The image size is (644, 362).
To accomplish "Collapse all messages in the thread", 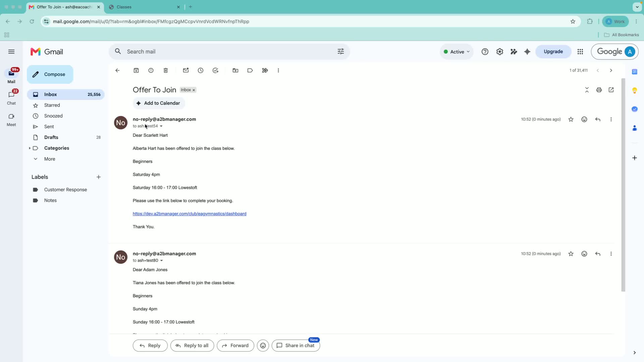I will 587,90.
